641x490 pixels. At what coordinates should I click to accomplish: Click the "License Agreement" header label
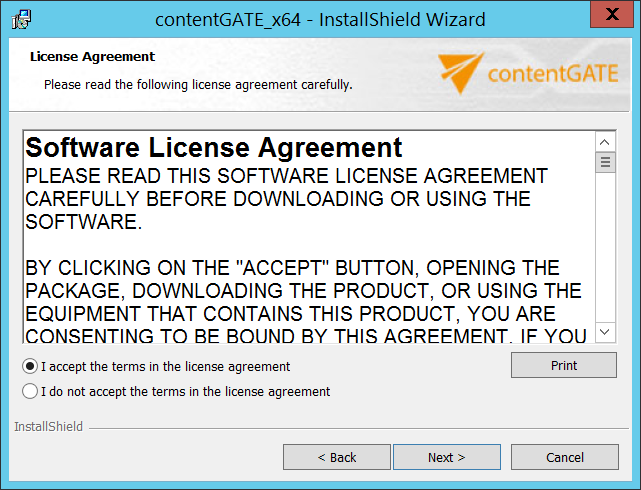pyautogui.click(x=92, y=57)
